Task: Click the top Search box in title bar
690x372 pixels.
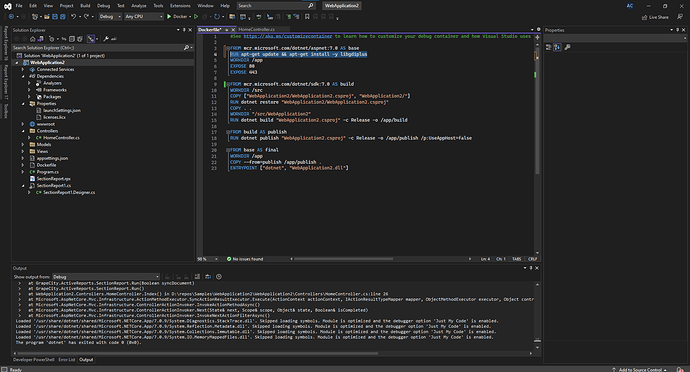Action: (x=276, y=6)
